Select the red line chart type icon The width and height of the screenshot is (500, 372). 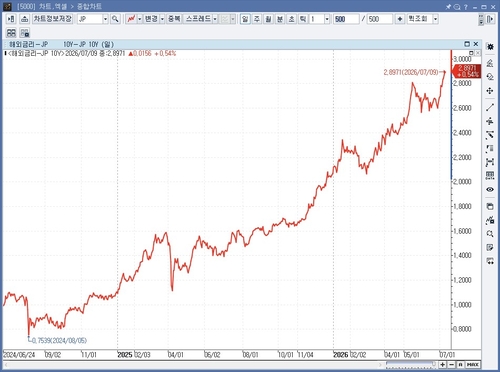coord(131,19)
